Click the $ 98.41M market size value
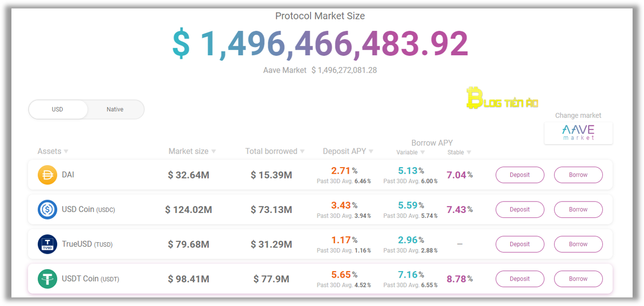The height and width of the screenshot is (306, 644). pos(188,280)
